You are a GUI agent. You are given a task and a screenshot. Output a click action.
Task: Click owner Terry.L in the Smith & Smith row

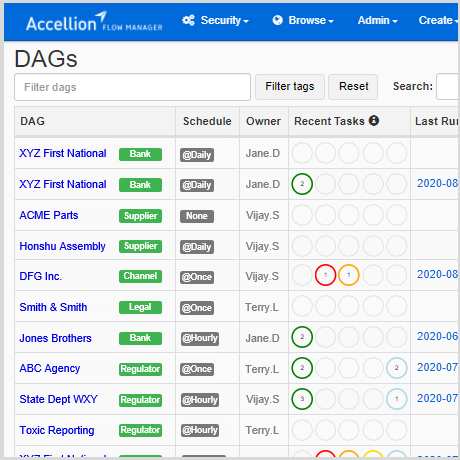click(262, 307)
